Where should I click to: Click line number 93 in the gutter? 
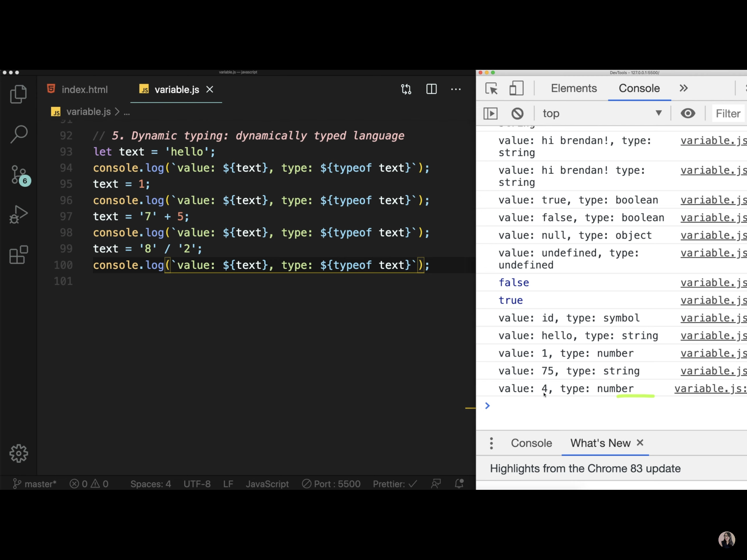pos(66,151)
